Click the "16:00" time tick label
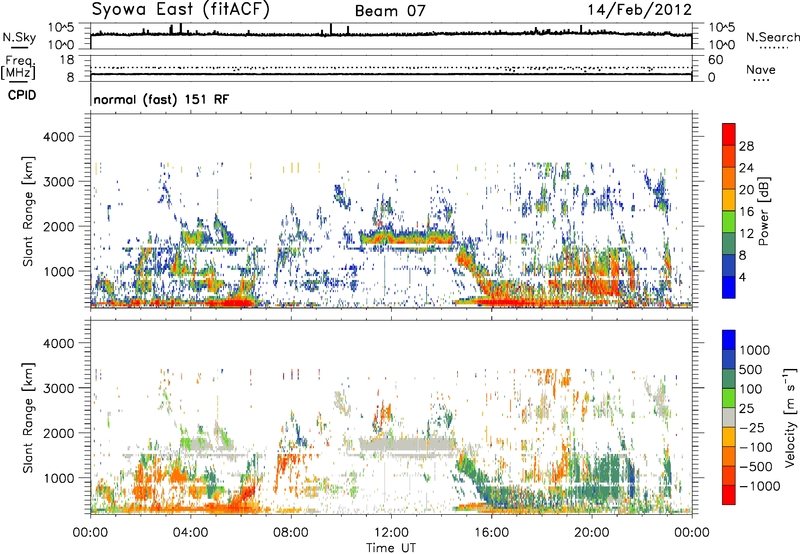This screenshot has height=554, width=800. point(491,533)
